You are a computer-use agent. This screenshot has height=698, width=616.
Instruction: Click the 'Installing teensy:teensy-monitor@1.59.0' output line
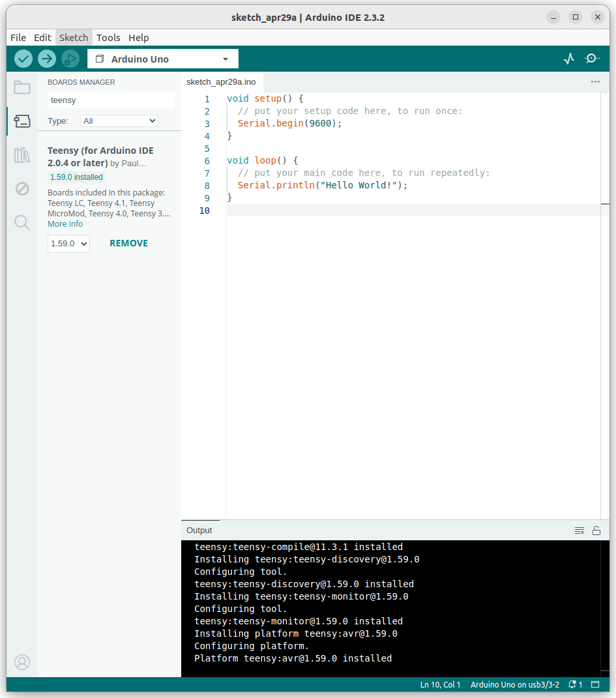[301, 596]
